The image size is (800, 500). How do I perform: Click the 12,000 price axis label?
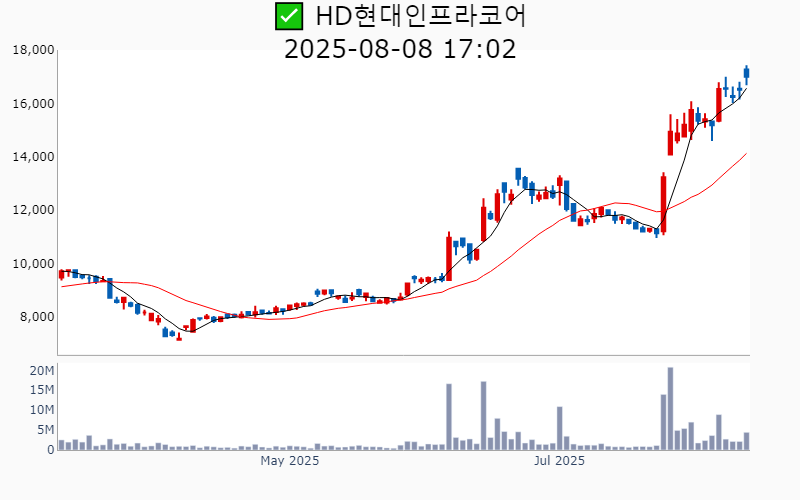tap(34, 210)
